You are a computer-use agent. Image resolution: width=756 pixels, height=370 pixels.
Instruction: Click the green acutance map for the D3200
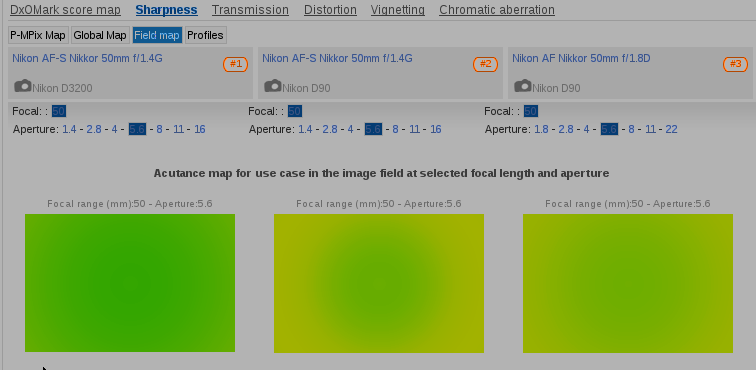130,283
